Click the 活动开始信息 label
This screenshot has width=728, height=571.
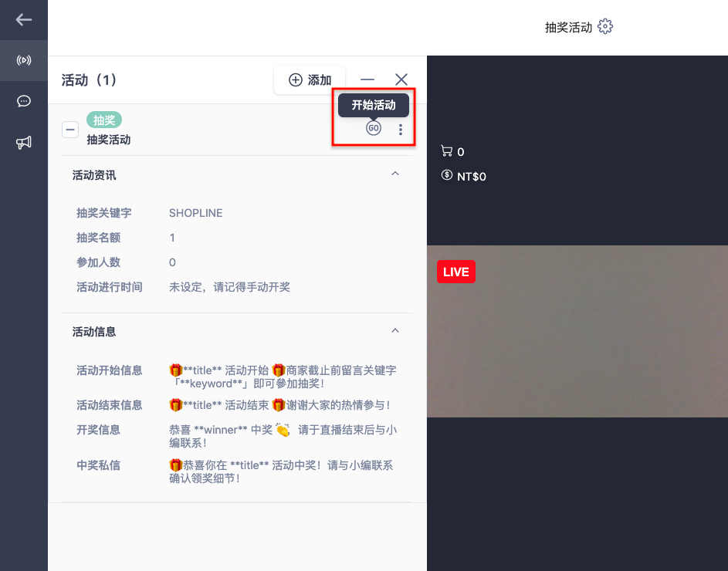pyautogui.click(x=110, y=370)
